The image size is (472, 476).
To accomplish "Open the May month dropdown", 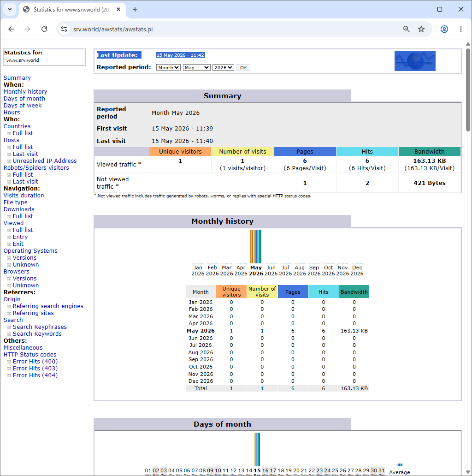I will 196,67.
